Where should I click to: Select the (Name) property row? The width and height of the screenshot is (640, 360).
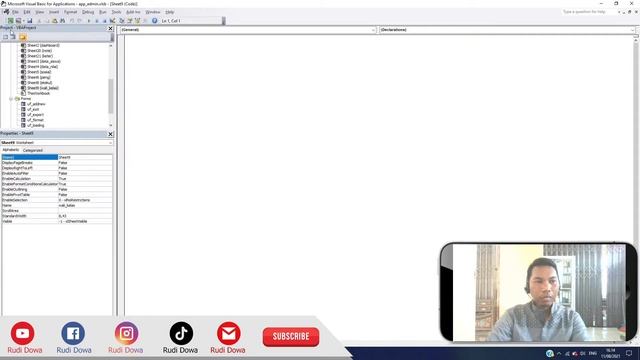click(x=57, y=157)
